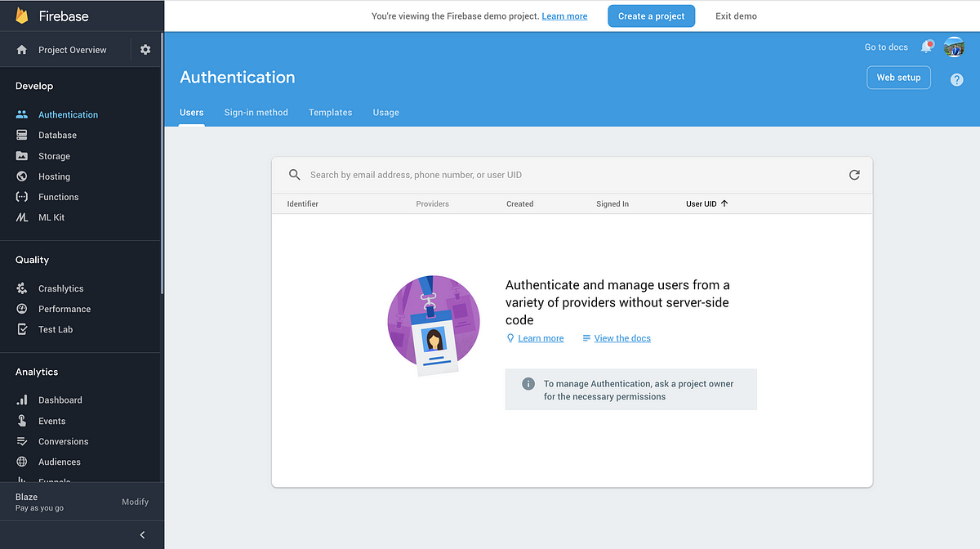980x549 pixels.
Task: Click the Web setup button
Action: (898, 78)
